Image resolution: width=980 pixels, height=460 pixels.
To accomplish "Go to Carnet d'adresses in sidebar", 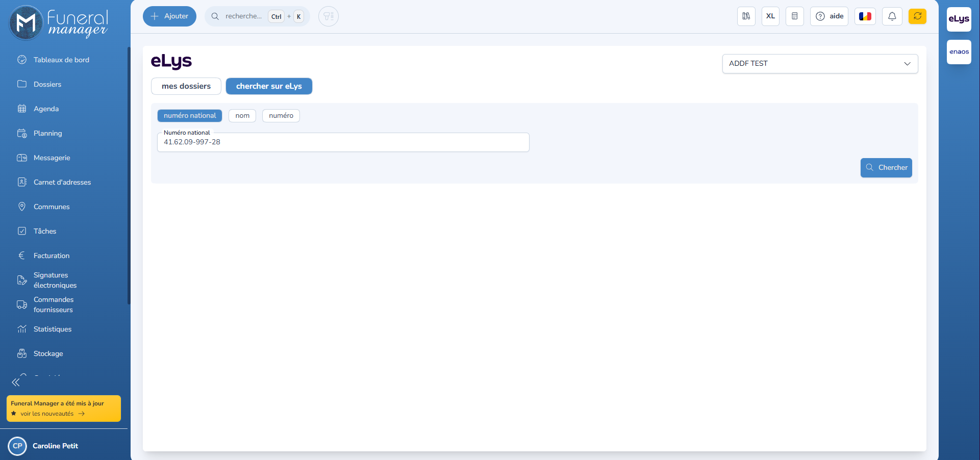I will click(62, 182).
